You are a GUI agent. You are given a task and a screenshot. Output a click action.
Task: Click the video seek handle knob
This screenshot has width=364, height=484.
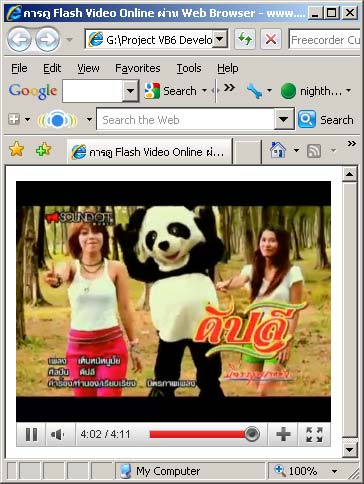coord(252,434)
